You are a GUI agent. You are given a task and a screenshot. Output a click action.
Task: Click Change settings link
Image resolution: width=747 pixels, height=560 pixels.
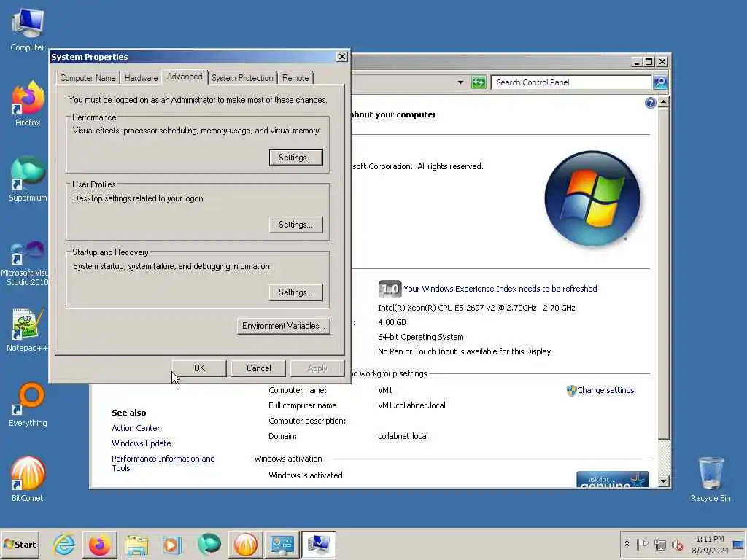(605, 391)
